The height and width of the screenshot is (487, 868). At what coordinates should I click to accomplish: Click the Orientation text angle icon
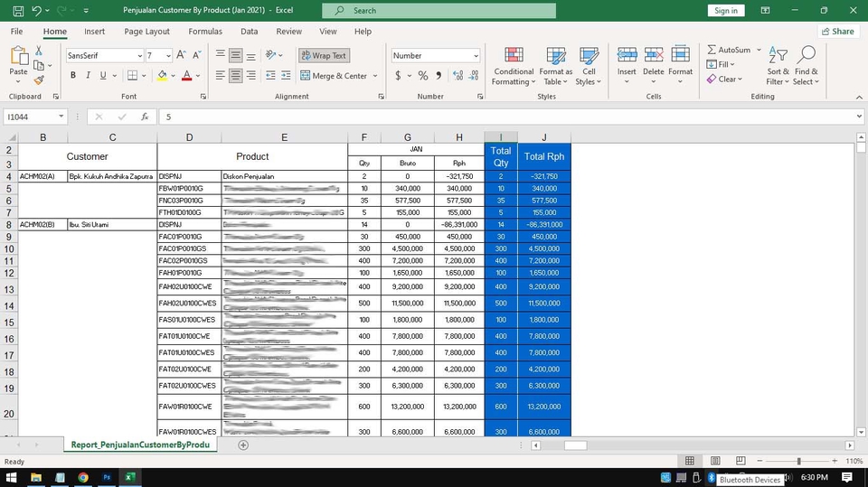click(270, 55)
